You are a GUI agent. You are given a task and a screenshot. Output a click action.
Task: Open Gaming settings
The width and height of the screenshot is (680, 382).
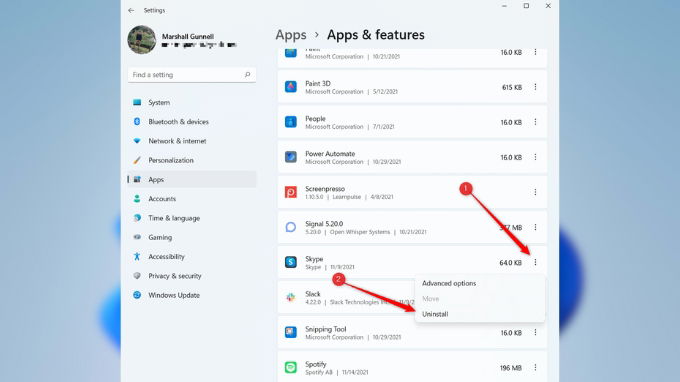[192, 237]
